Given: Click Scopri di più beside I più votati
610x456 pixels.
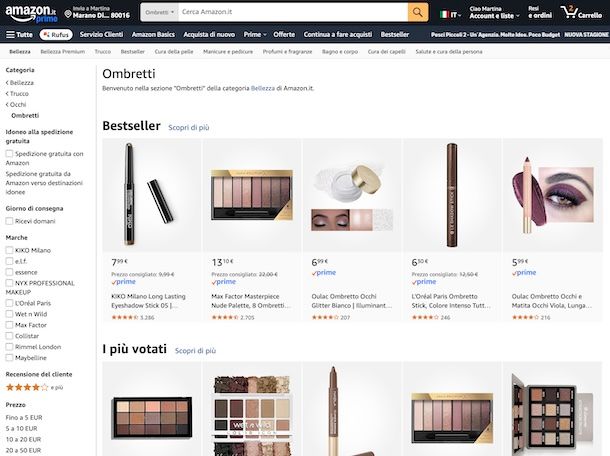Looking at the screenshot, I should coord(195,351).
